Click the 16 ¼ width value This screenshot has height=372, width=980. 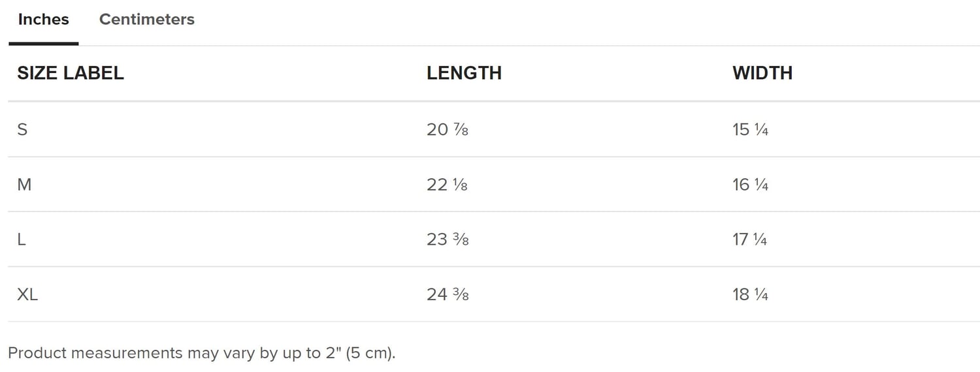tap(750, 185)
